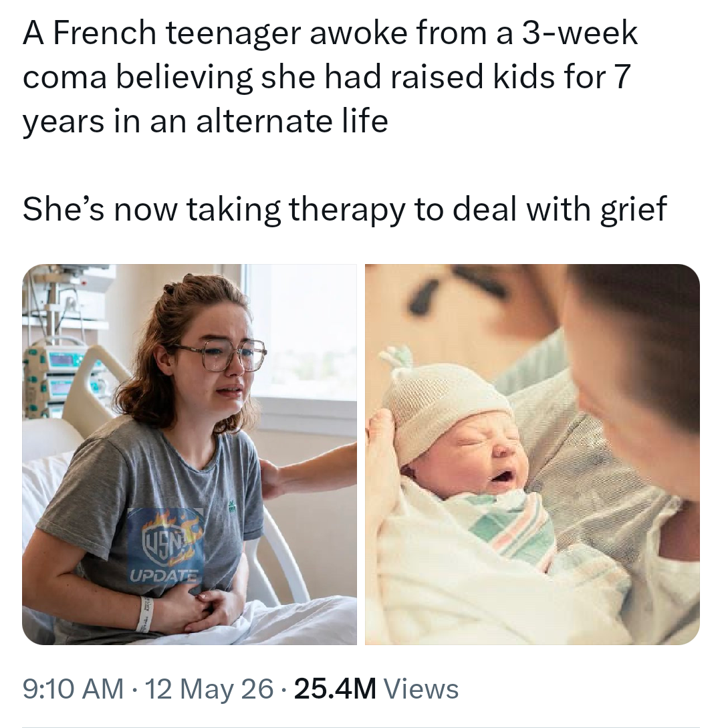The height and width of the screenshot is (728, 722).
Task: Select the line 'years in an alternate life'
Action: click(x=205, y=122)
